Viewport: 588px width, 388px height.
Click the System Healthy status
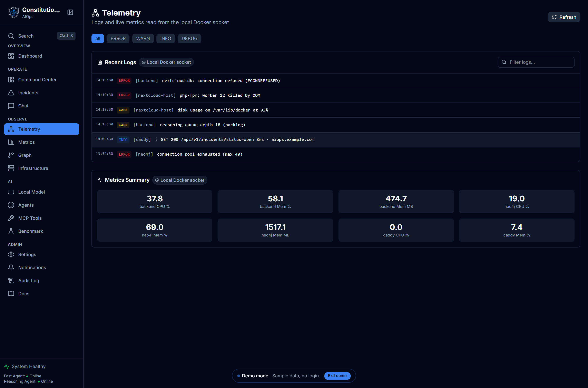click(x=25, y=367)
